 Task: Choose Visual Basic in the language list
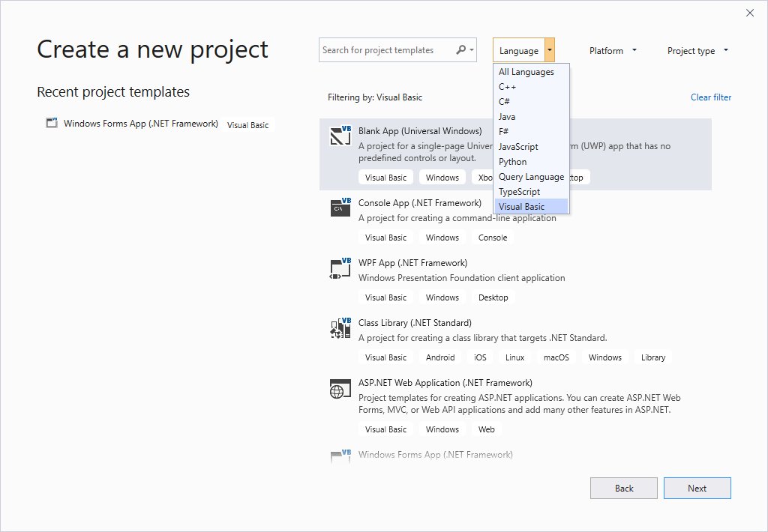[x=531, y=207]
